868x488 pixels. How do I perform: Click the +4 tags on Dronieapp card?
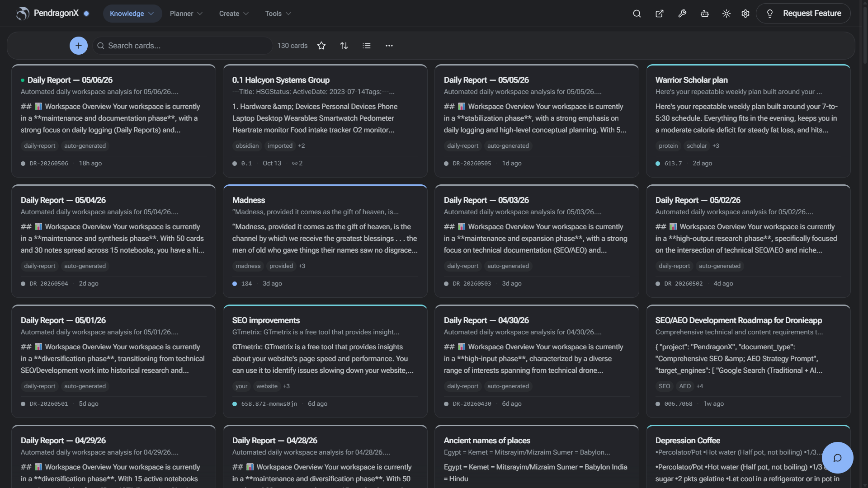coord(700,386)
